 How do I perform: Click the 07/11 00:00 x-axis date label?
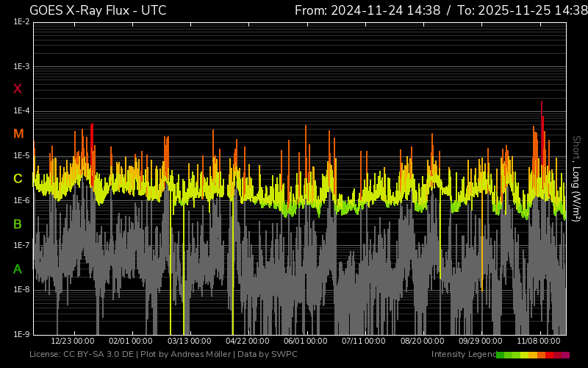[363, 342]
